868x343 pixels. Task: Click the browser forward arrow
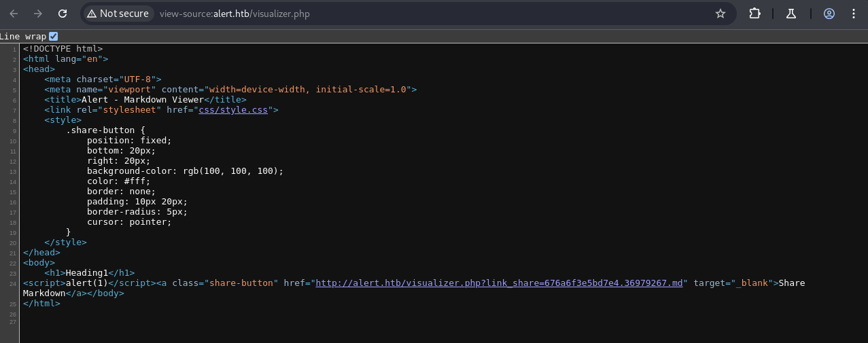pyautogui.click(x=38, y=14)
